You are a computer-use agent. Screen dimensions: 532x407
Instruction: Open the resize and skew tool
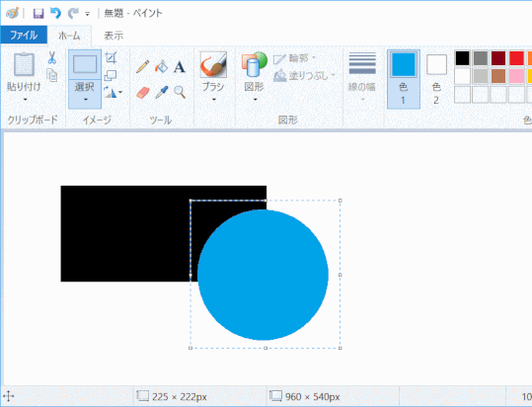coord(111,75)
